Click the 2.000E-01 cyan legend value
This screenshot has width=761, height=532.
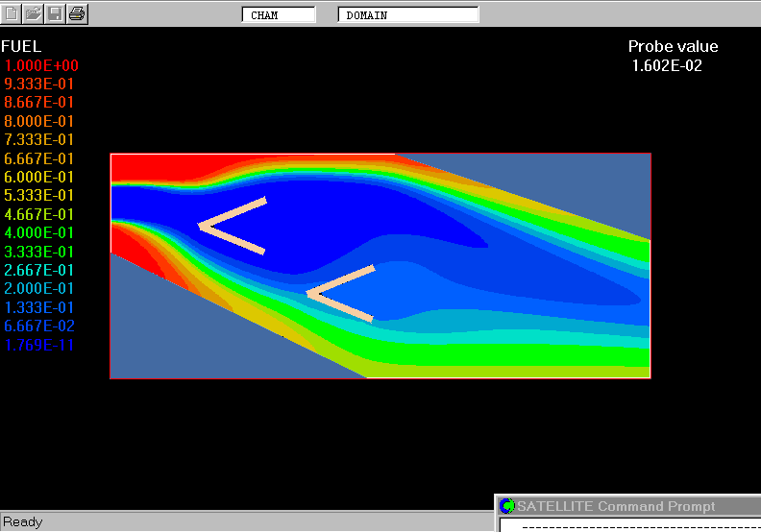[39, 288]
